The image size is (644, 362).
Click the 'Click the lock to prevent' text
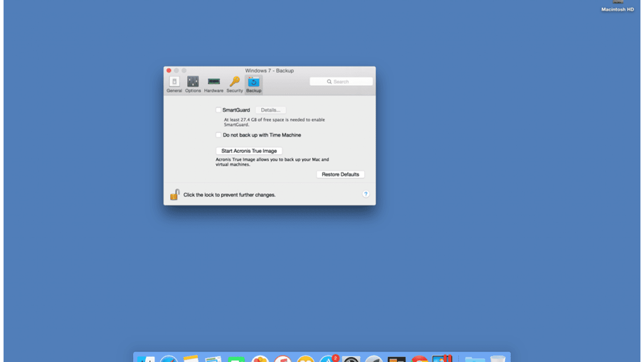[x=229, y=195]
